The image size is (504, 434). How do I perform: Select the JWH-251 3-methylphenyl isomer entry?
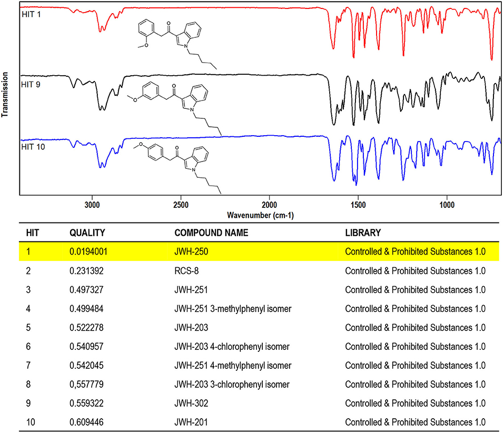click(x=233, y=308)
